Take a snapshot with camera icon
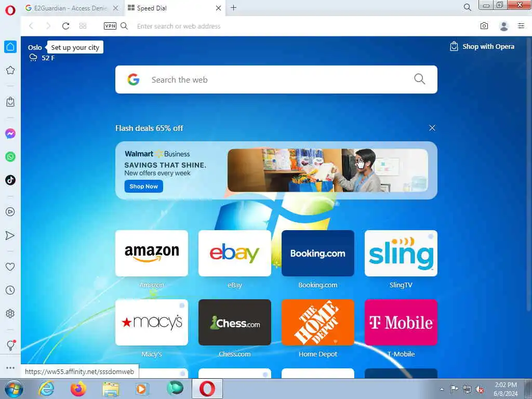 pos(484,26)
